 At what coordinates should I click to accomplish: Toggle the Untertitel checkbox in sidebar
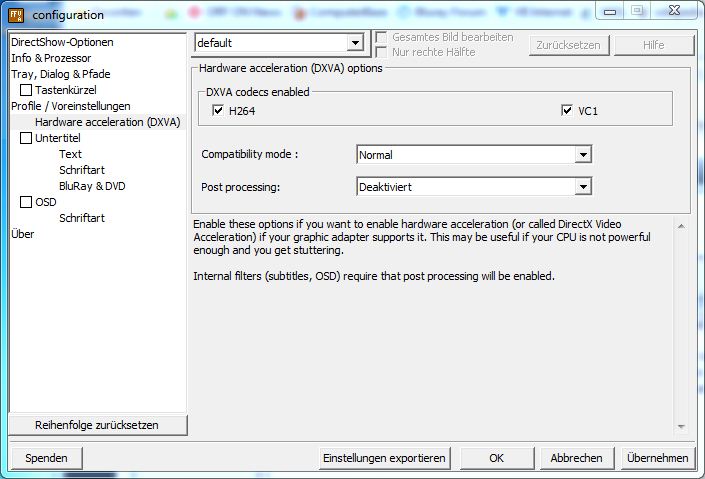(x=27, y=139)
